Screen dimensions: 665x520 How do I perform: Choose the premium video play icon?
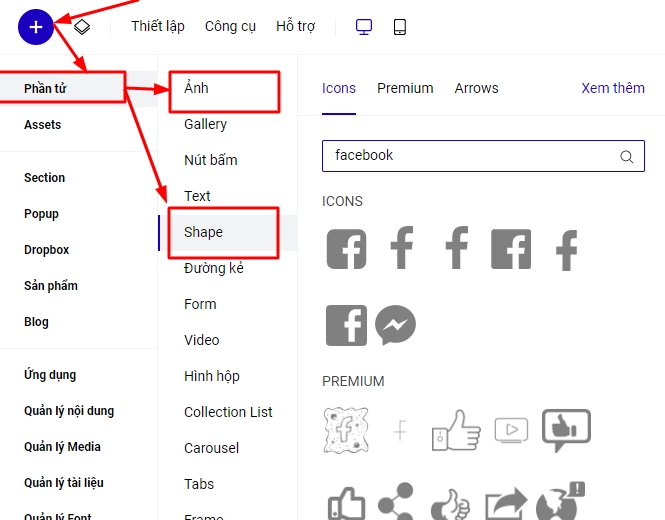[x=511, y=430]
